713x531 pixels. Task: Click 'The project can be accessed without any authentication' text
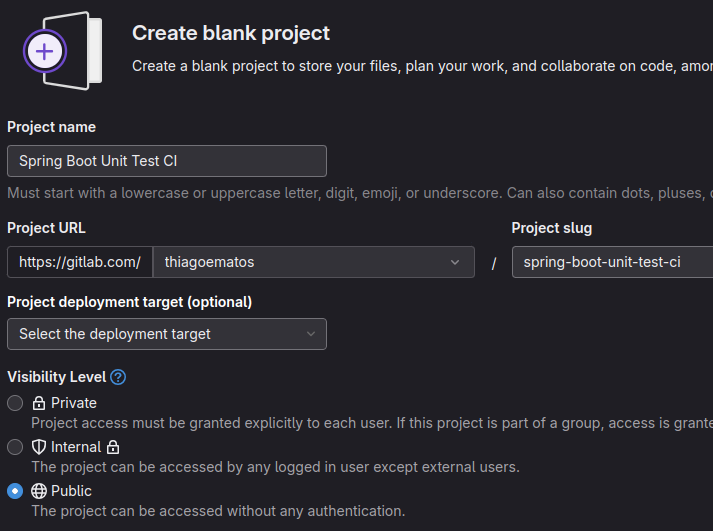[218, 511]
